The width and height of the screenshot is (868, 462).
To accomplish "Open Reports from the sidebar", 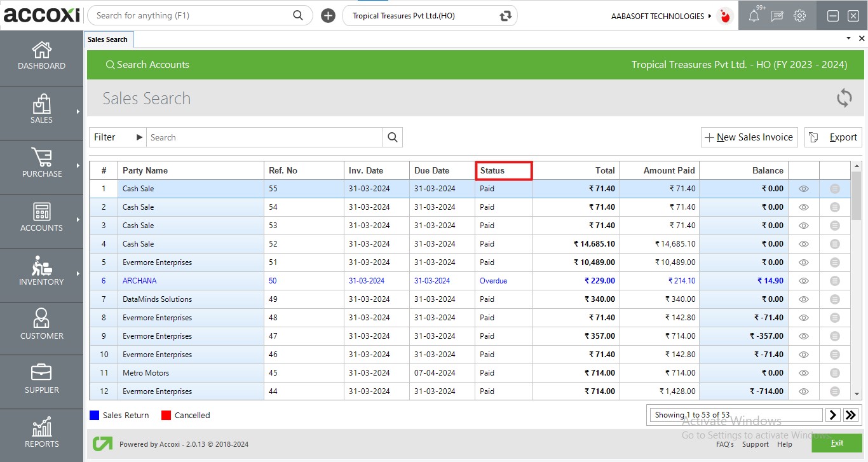I will 41,433.
